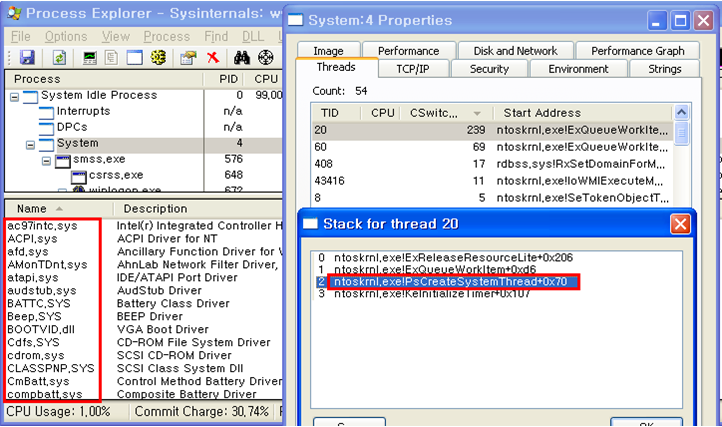The image size is (722, 427).
Task: Select stack frame 3 KeInitializeTimer+0x107
Action: point(496,293)
